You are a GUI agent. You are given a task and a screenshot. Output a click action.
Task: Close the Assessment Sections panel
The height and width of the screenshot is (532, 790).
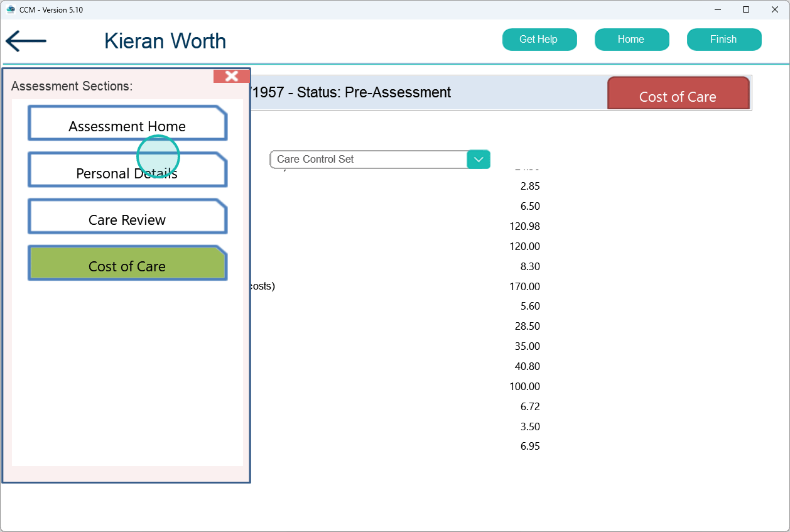click(x=231, y=76)
